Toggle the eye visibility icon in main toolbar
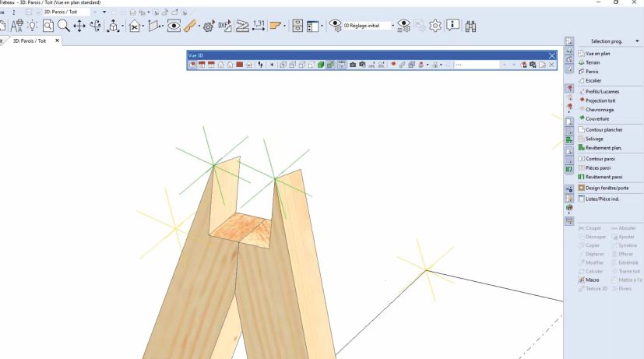The width and height of the screenshot is (644, 359). [174, 26]
